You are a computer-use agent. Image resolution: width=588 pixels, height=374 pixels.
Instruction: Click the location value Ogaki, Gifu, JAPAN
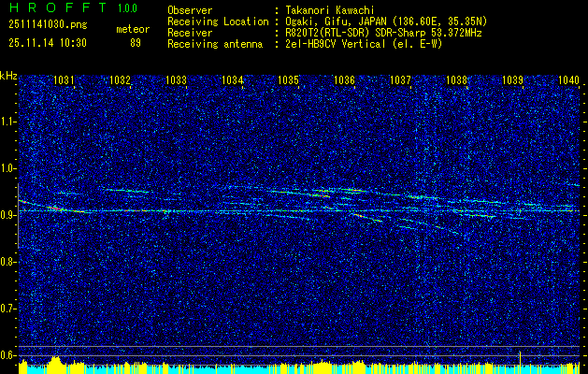coord(335,22)
